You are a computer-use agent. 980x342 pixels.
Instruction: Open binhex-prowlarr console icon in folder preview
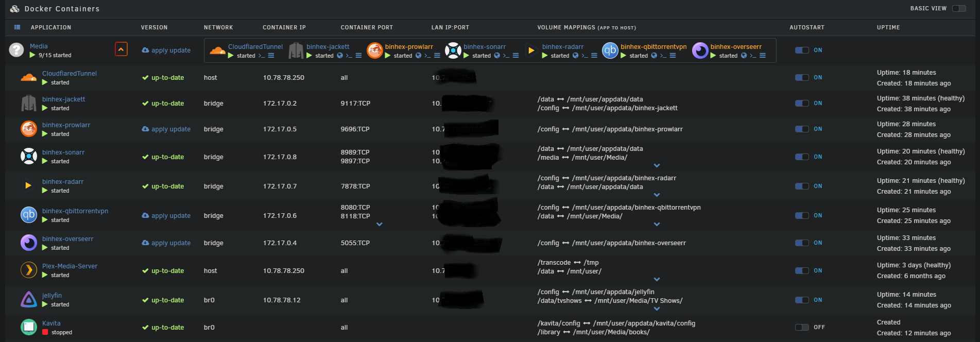[427, 56]
